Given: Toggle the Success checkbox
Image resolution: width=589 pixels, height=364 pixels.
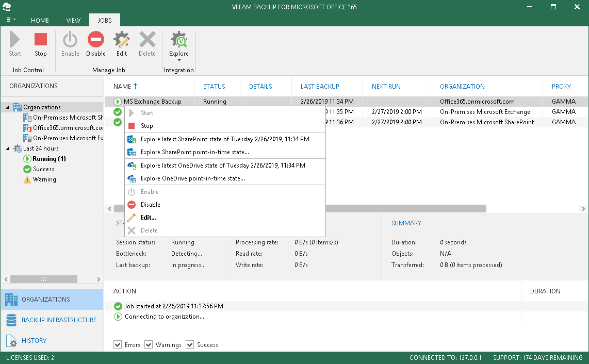Looking at the screenshot, I should (190, 344).
